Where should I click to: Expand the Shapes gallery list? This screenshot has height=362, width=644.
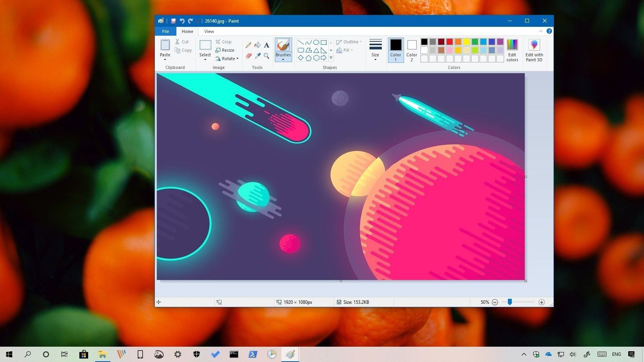click(331, 58)
